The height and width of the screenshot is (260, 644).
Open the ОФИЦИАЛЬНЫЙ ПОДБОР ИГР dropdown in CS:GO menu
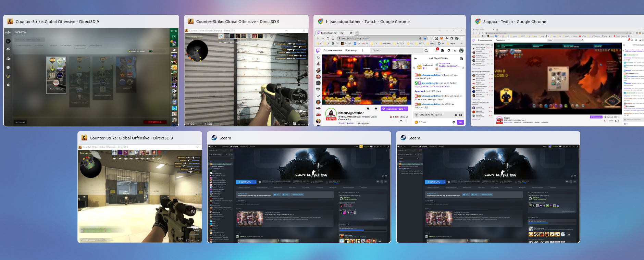click(x=30, y=40)
